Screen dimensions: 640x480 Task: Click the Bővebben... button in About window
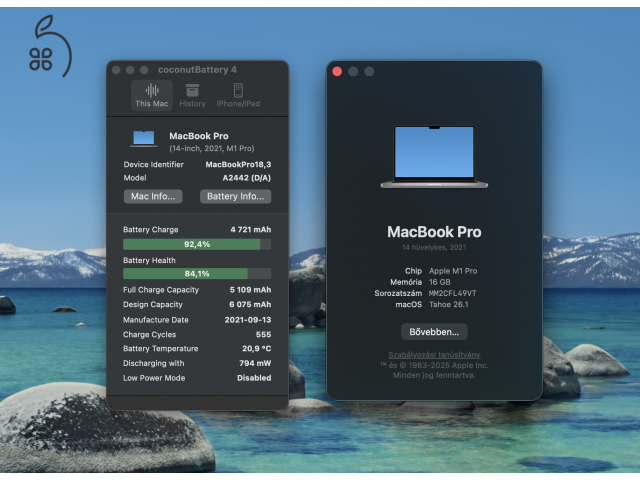pyautogui.click(x=434, y=332)
